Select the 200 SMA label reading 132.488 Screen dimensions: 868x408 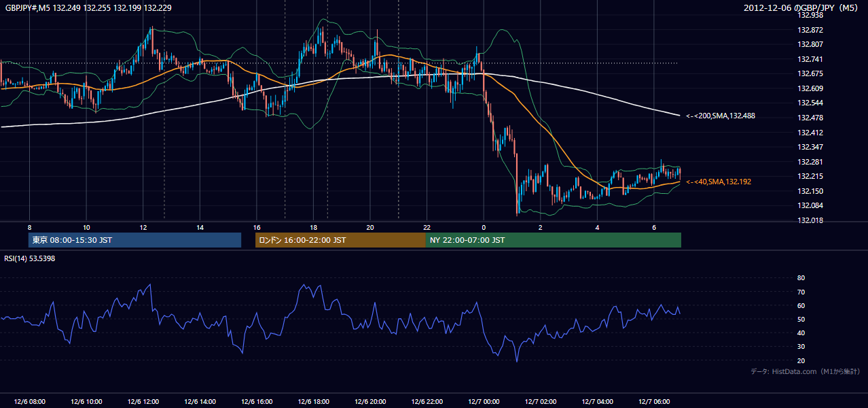720,116
